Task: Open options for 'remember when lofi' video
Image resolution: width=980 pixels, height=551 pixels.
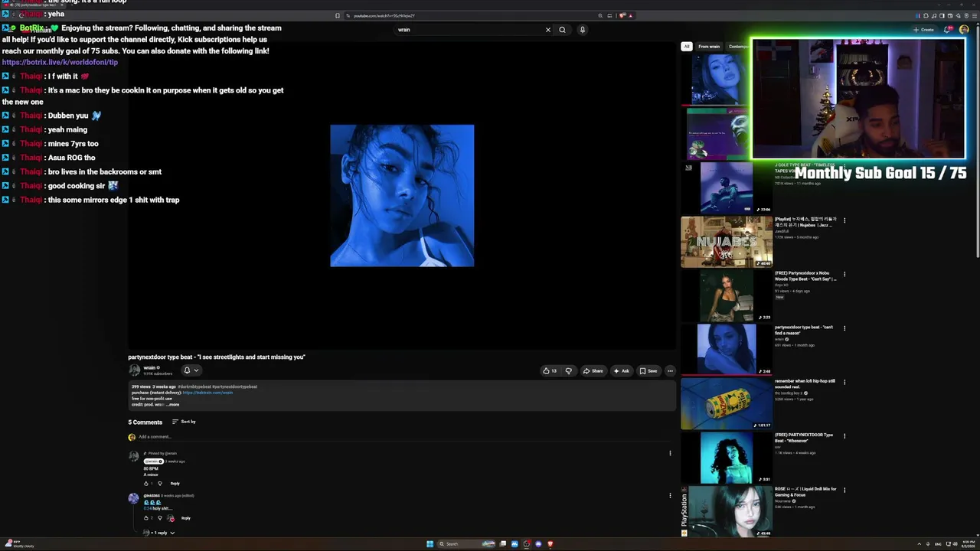Action: (x=844, y=382)
